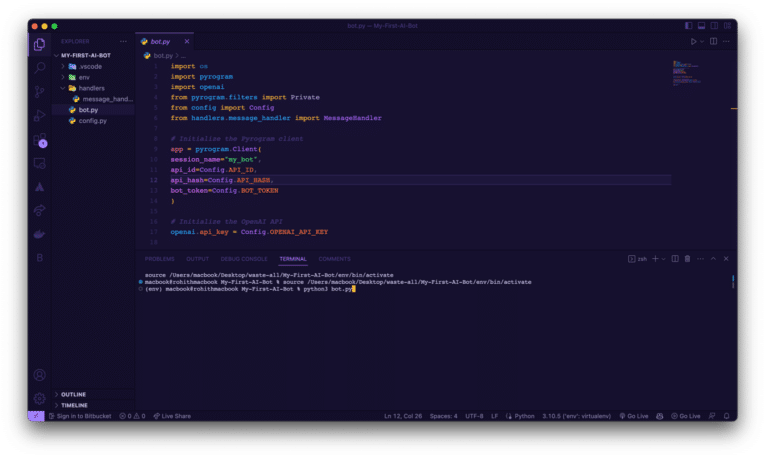The height and width of the screenshot is (458, 768).
Task: Click the Run Python File play icon
Action: (x=693, y=41)
